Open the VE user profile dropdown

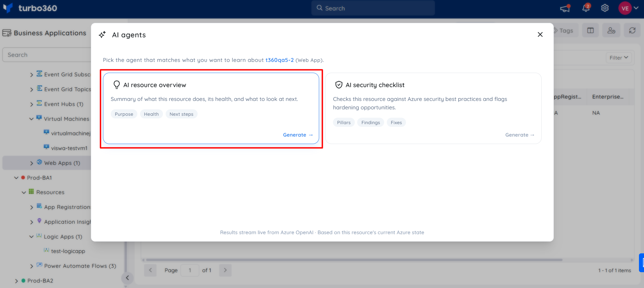628,8
